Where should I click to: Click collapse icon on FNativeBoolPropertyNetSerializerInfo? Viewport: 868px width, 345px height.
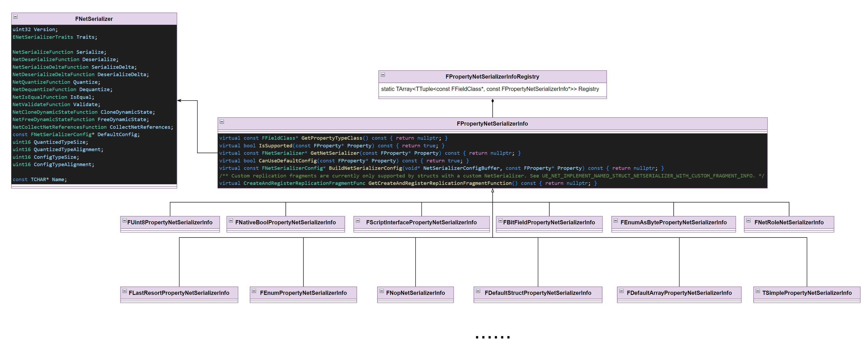point(231,221)
